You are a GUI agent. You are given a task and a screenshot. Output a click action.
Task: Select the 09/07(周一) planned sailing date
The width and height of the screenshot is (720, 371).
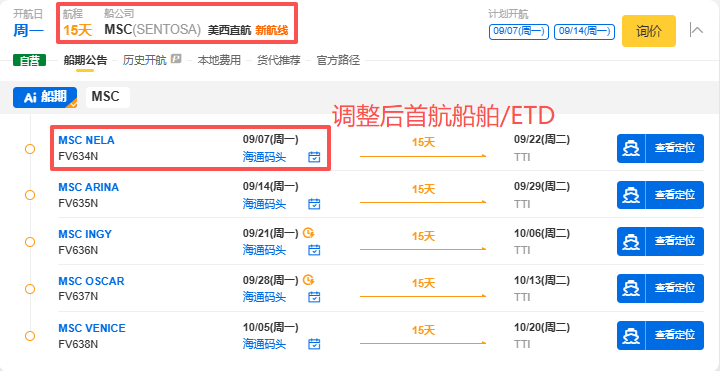[519, 32]
